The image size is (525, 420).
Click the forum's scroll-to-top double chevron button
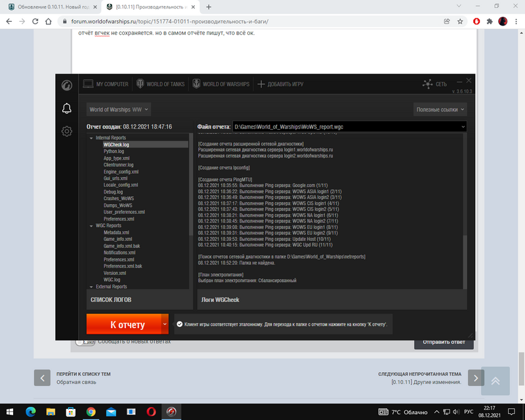(495, 381)
